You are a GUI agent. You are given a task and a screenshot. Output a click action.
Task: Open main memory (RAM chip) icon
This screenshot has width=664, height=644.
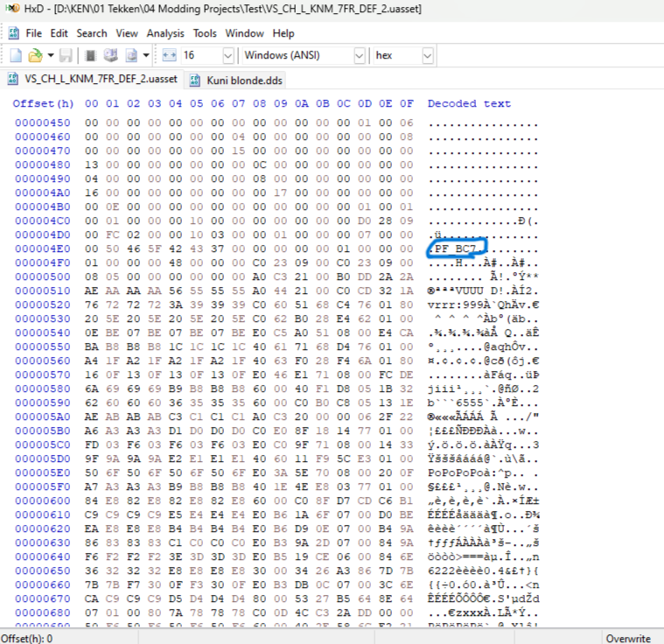point(90,55)
